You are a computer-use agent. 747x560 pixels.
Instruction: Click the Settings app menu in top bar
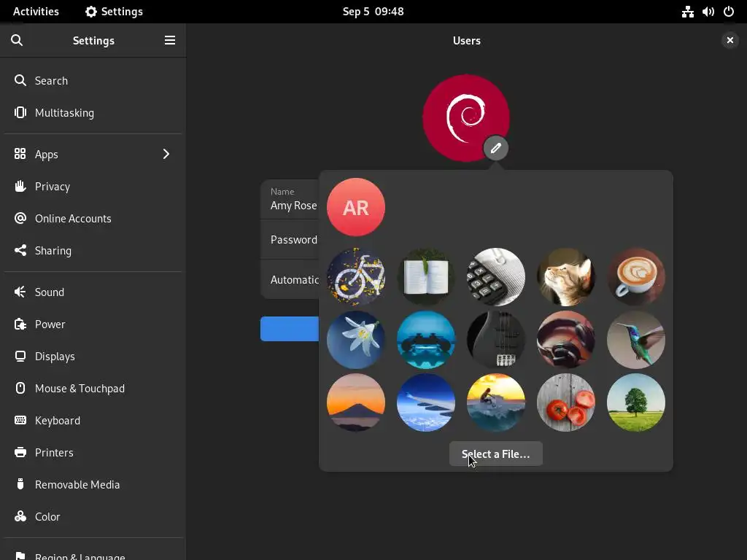click(114, 12)
